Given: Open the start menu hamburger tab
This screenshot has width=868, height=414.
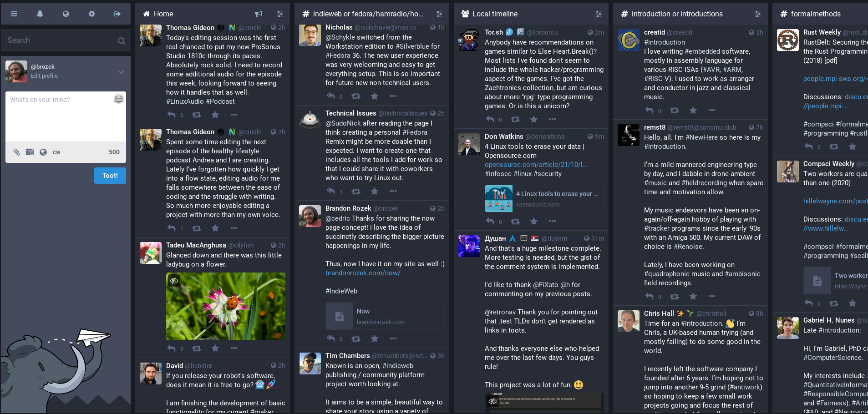Looking at the screenshot, I should [14, 14].
